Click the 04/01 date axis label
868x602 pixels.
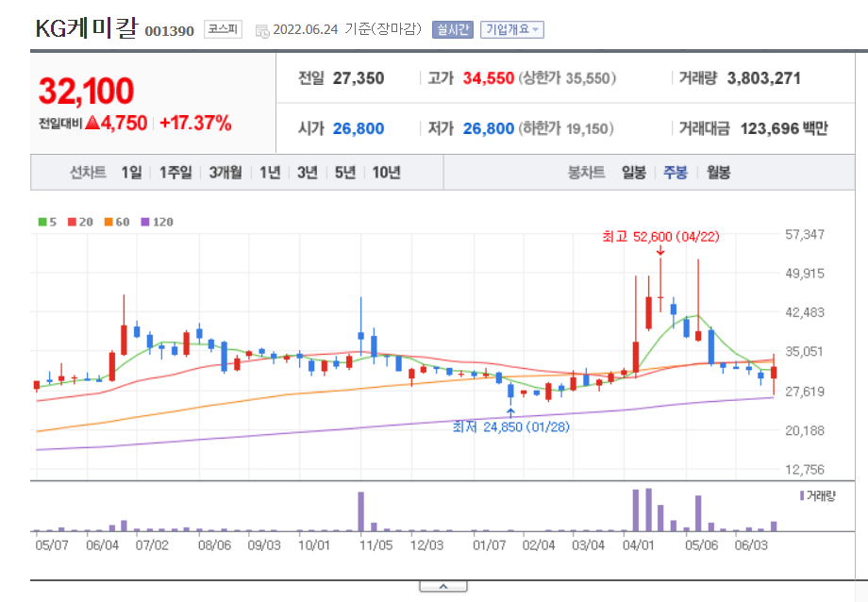(x=639, y=545)
